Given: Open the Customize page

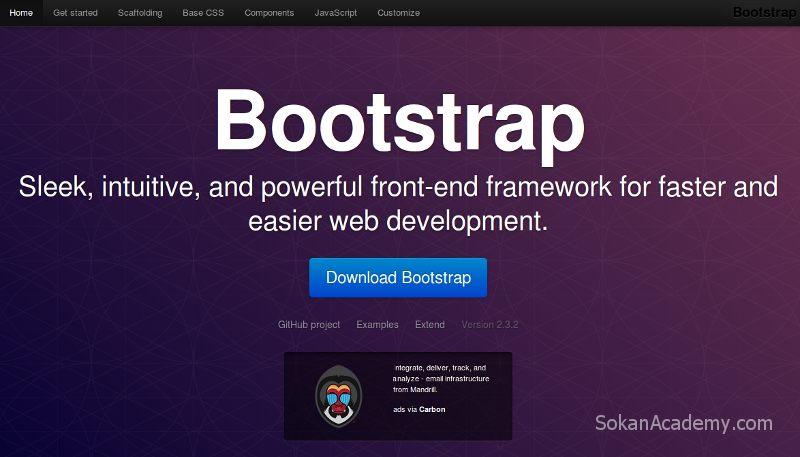Looking at the screenshot, I should pos(398,13).
